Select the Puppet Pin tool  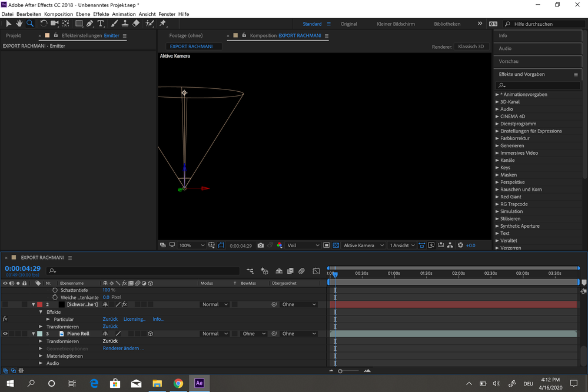[x=162, y=24]
